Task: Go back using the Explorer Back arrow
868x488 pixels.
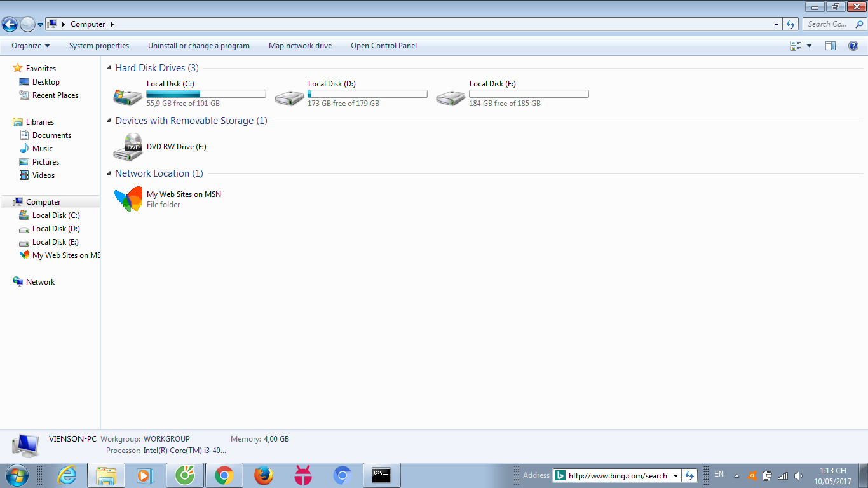Action: pyautogui.click(x=10, y=24)
